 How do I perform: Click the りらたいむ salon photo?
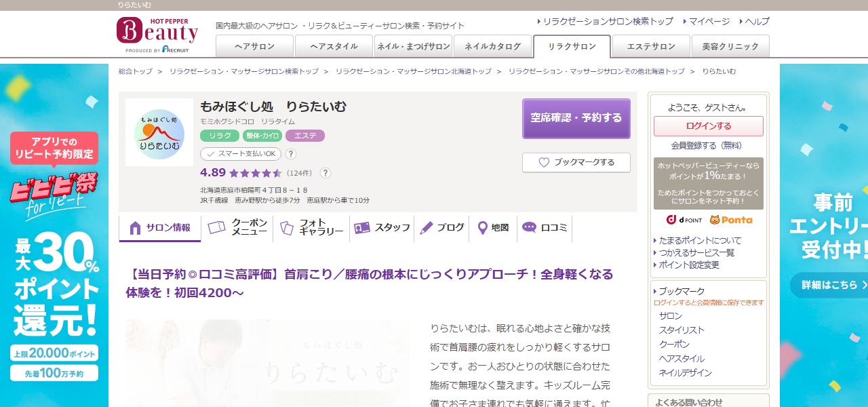tap(267, 363)
